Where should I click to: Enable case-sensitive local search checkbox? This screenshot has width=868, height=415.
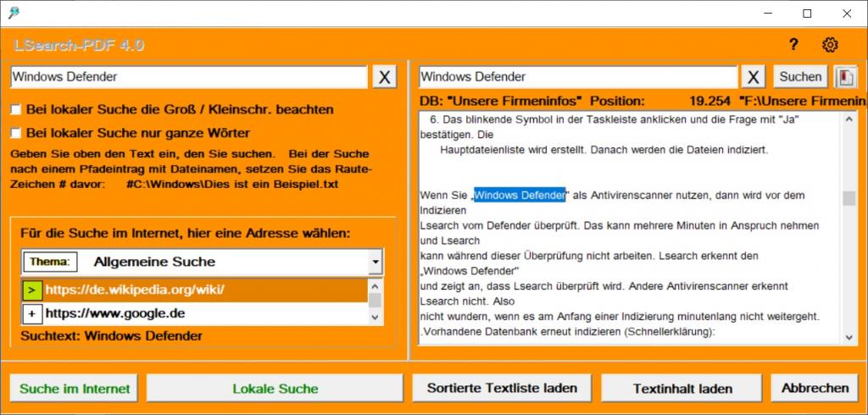pyautogui.click(x=16, y=109)
